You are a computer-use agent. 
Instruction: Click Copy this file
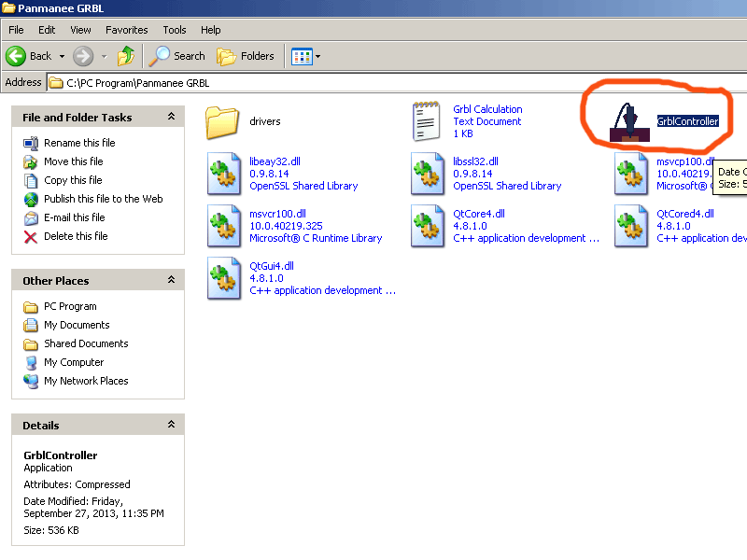tap(73, 180)
